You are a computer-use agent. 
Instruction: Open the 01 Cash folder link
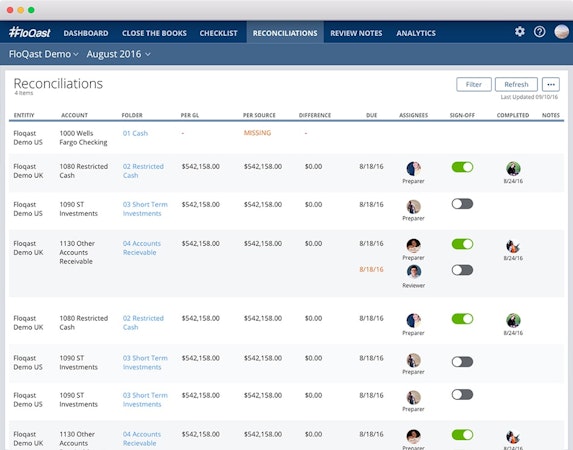point(135,133)
